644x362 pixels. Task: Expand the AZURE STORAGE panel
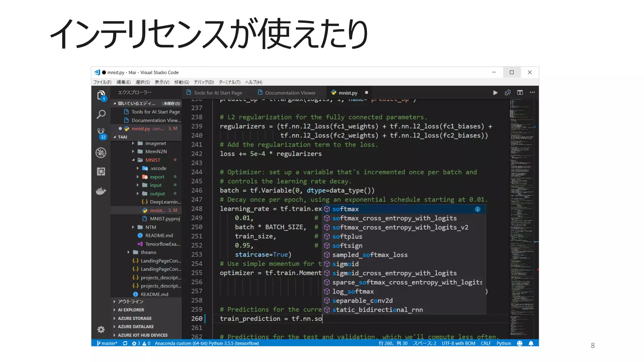click(146, 318)
